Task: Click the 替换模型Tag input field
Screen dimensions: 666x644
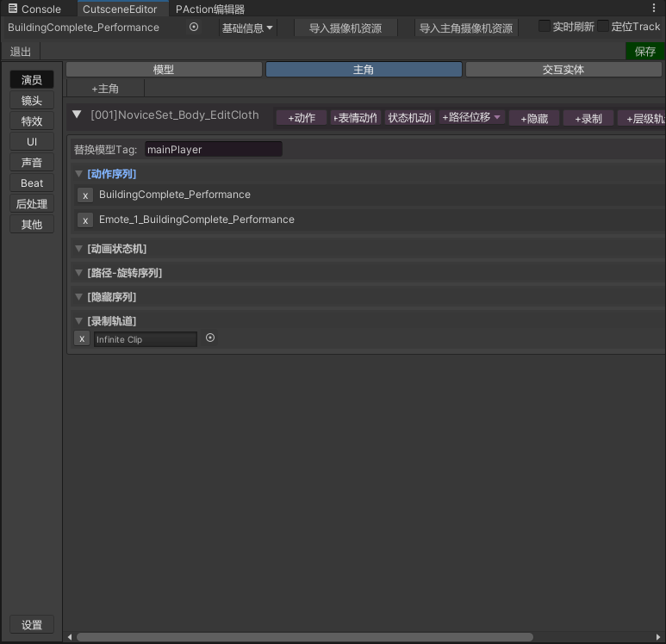Action: point(213,149)
